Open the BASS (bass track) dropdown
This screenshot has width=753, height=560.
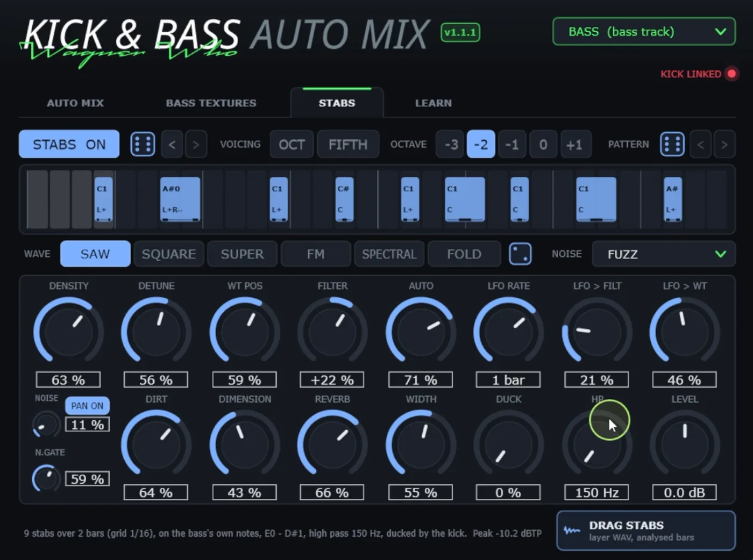(644, 32)
